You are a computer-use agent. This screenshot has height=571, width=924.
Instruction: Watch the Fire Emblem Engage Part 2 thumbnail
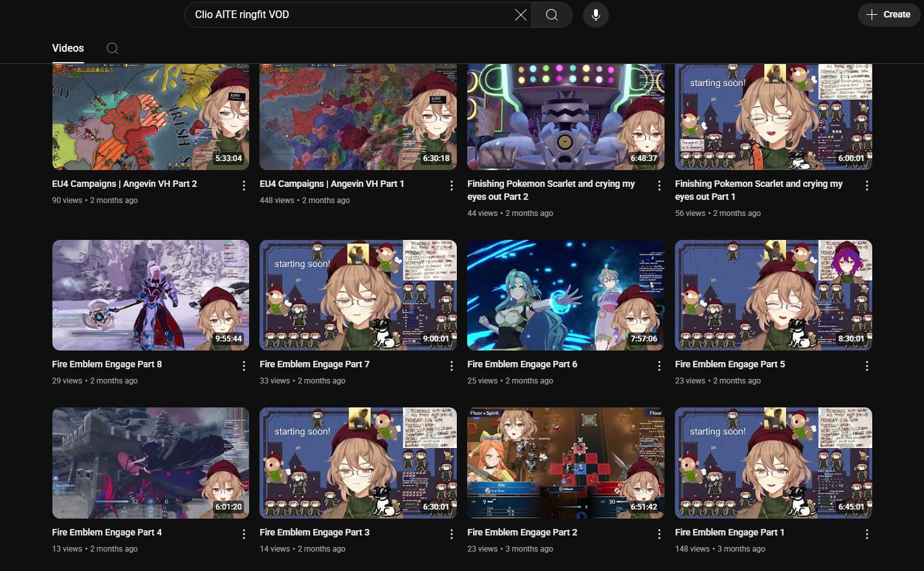point(566,463)
